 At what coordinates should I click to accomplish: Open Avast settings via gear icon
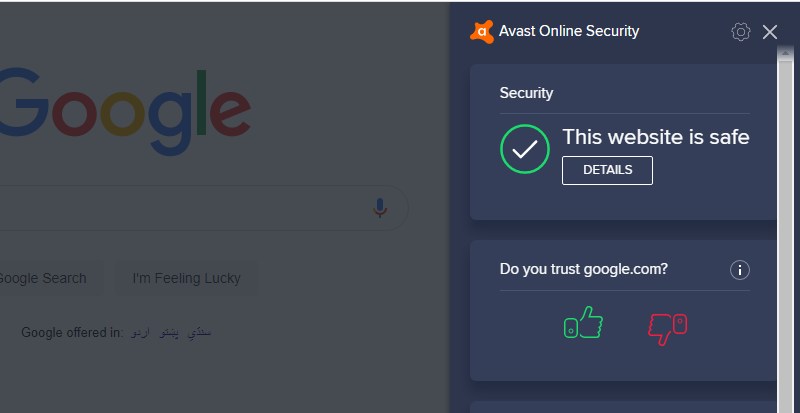click(x=740, y=32)
